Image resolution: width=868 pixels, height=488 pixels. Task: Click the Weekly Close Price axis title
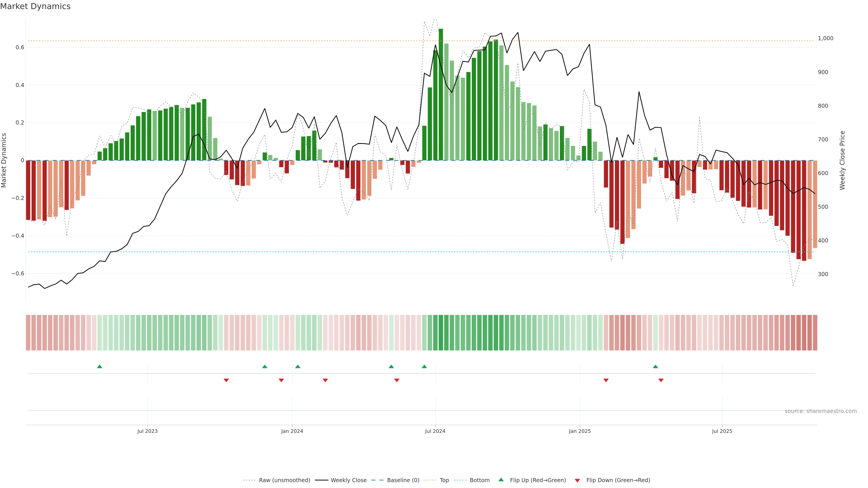pyautogui.click(x=842, y=160)
